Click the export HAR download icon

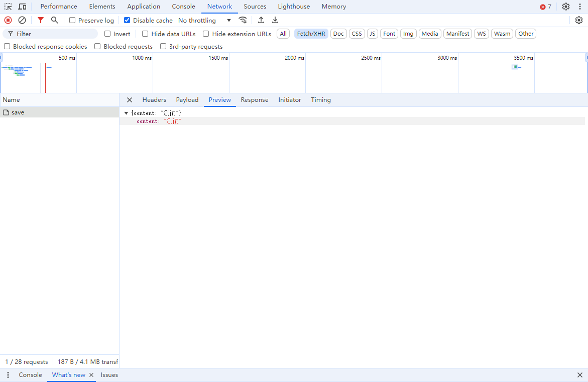click(275, 20)
